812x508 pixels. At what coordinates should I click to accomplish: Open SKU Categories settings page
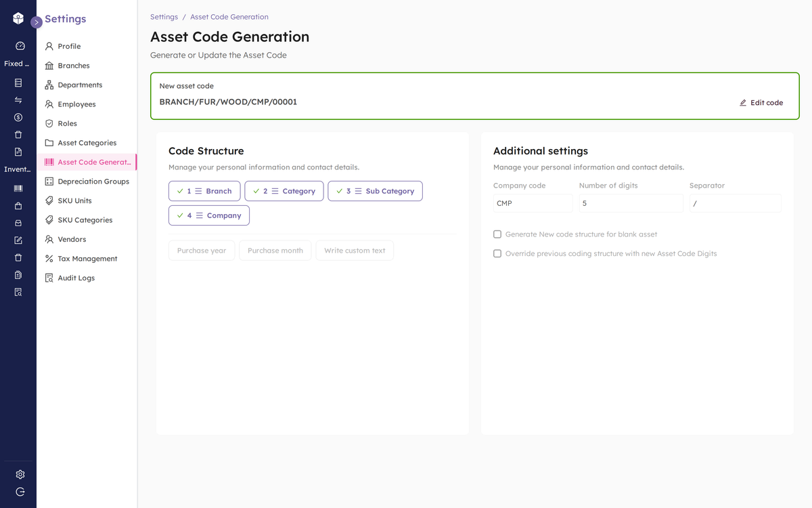(87, 220)
